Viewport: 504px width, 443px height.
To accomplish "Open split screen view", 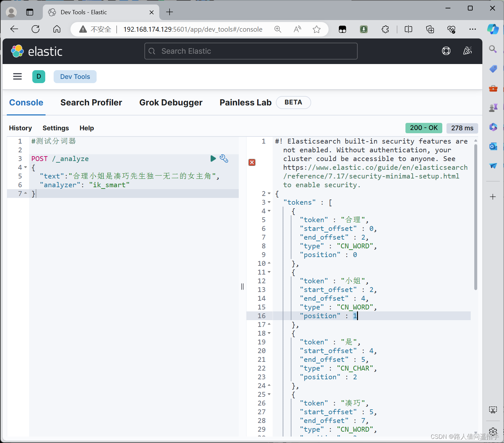I will (x=408, y=29).
